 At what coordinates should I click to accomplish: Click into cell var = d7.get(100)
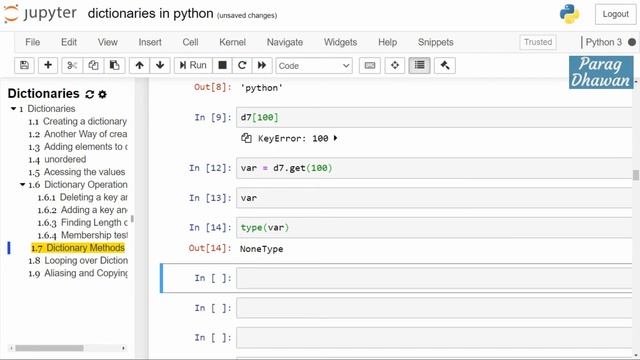(x=434, y=168)
